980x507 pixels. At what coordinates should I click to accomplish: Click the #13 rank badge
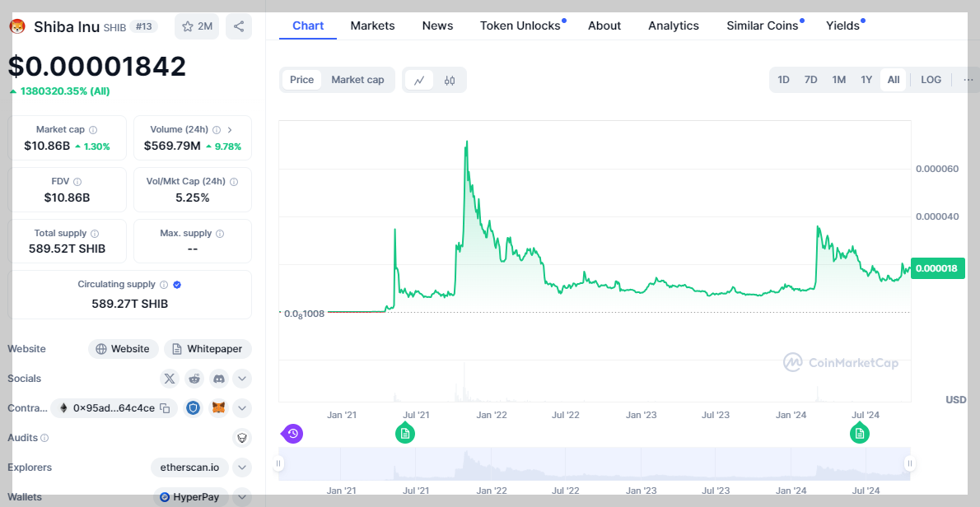coord(144,26)
